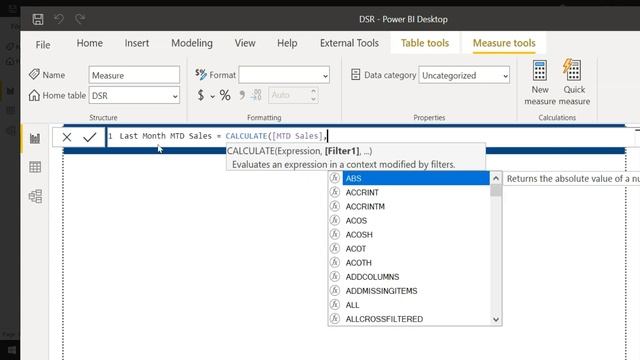Switch to the Table tools tab
Screen dimensions: 640x360
425,43
